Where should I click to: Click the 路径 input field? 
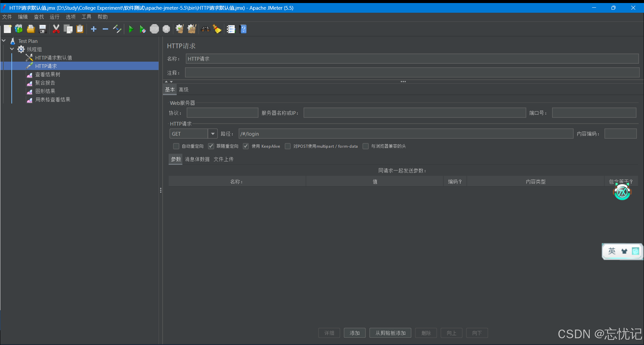point(406,134)
